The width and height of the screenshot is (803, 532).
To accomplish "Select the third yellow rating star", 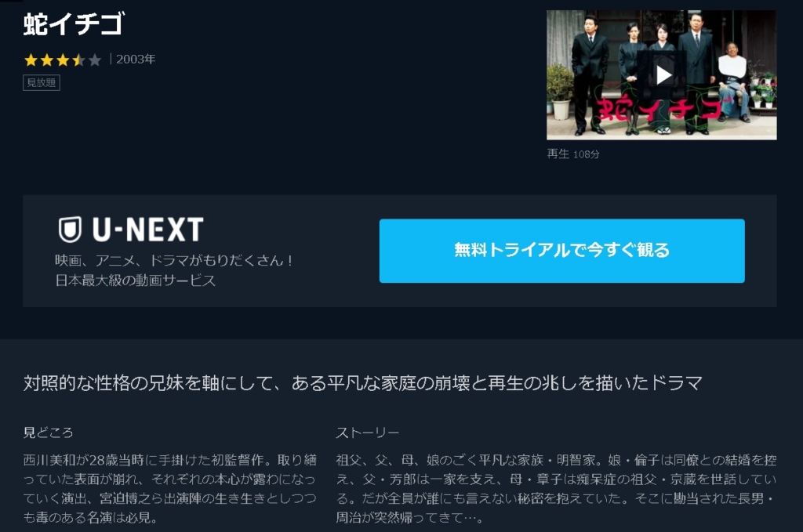I will tap(63, 60).
